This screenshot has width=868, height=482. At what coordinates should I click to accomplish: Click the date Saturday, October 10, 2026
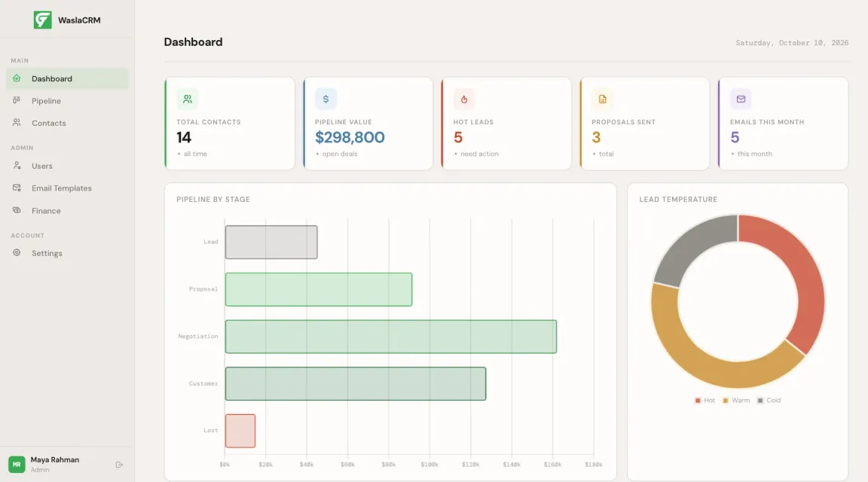click(792, 43)
